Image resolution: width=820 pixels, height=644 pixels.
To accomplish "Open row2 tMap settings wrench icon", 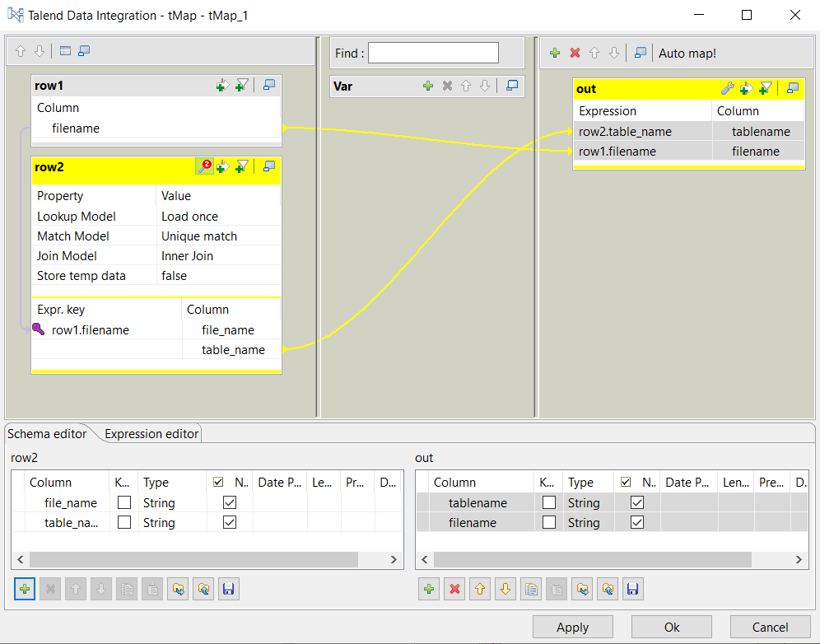I will (203, 166).
